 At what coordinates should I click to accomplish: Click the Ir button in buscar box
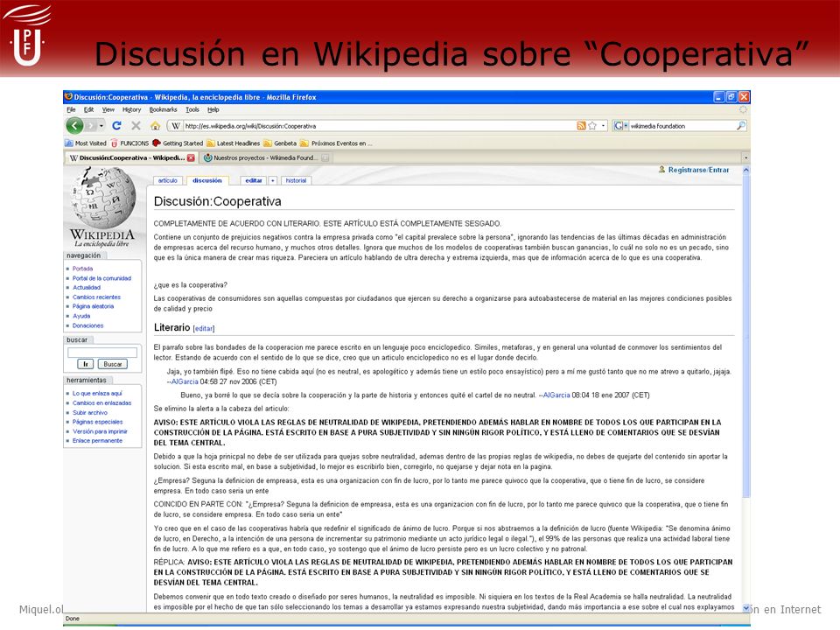[x=85, y=364]
